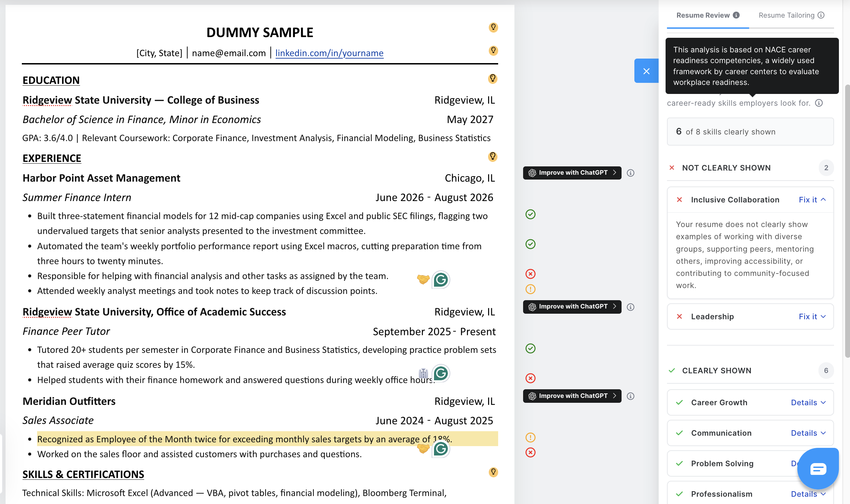Expand Communication Details
Viewport: 850px width, 504px height.
[808, 433]
